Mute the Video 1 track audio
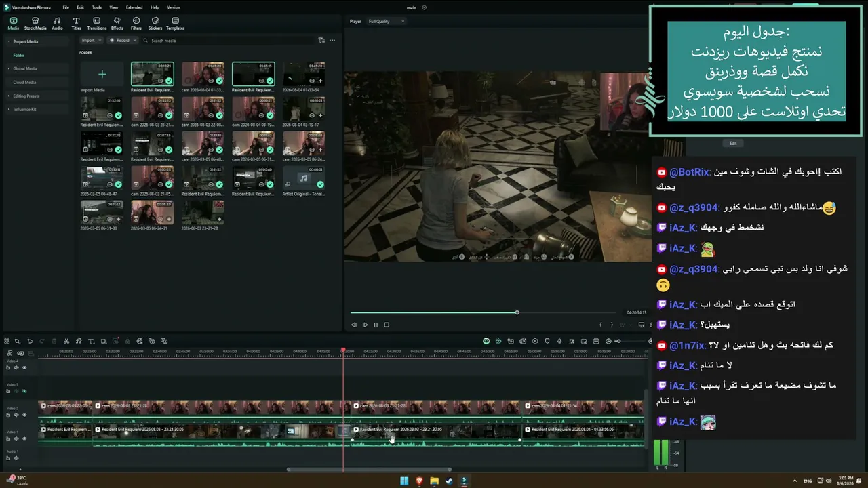 point(17,439)
